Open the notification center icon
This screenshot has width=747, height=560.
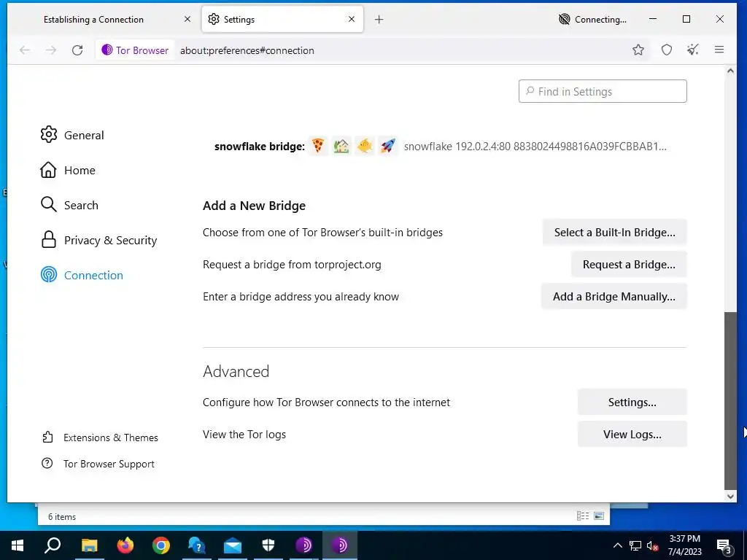tap(724, 545)
